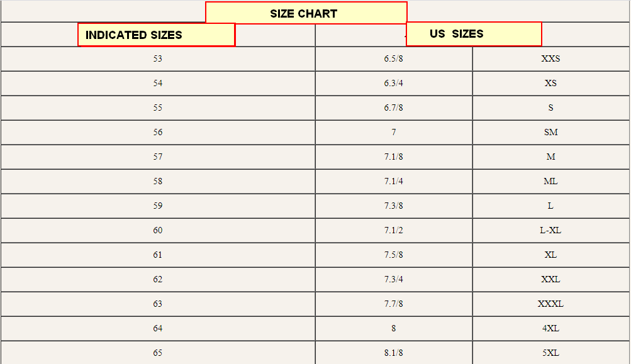Select the cell showing size 59
The width and height of the screenshot is (631, 364).
(157, 206)
